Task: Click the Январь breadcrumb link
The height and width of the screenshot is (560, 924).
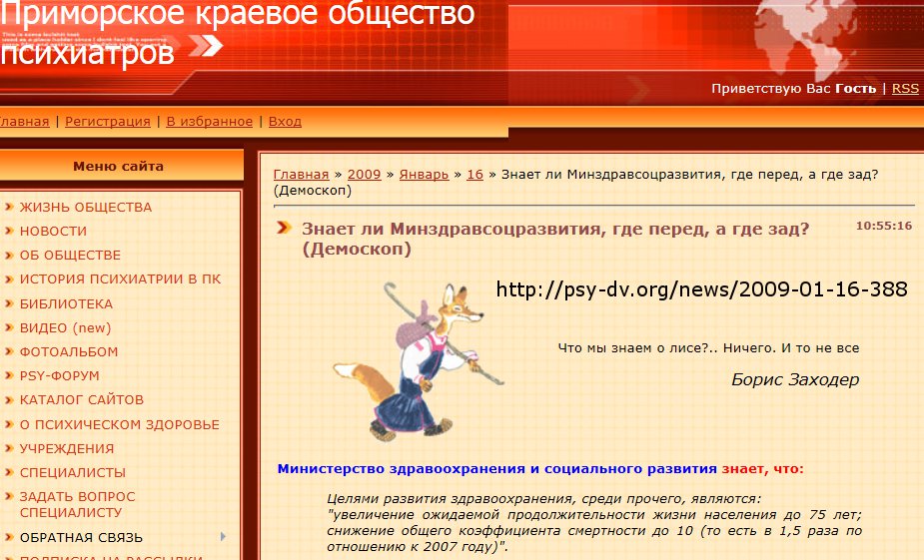Action: [x=424, y=174]
